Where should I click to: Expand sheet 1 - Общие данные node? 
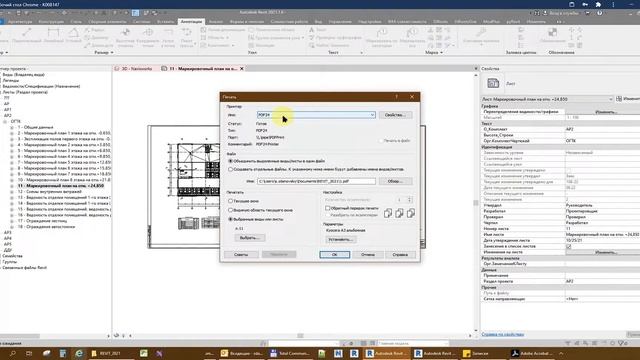tap(12, 127)
